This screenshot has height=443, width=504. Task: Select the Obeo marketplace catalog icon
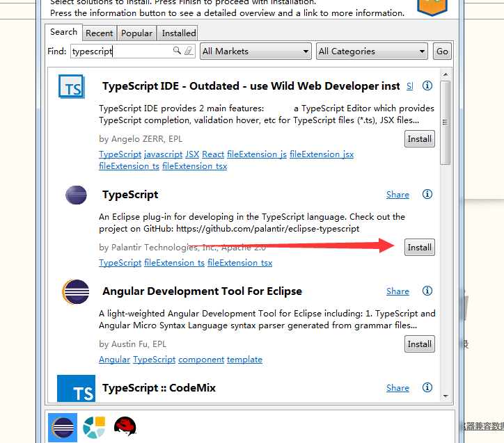point(94,427)
